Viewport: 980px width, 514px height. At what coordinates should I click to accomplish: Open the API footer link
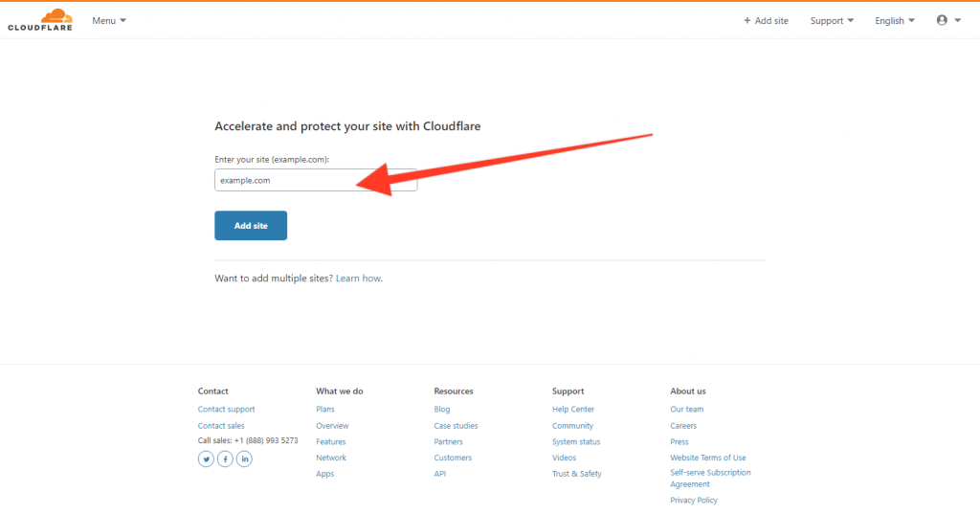440,474
